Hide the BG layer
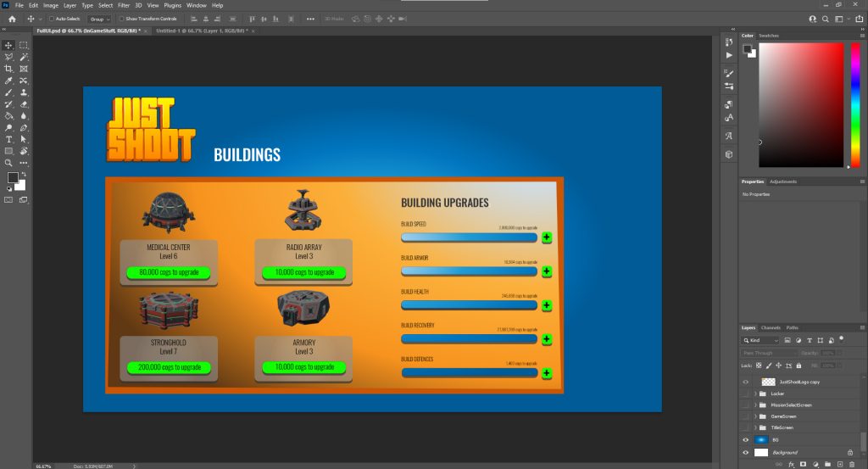The width and height of the screenshot is (868, 469). pos(746,440)
